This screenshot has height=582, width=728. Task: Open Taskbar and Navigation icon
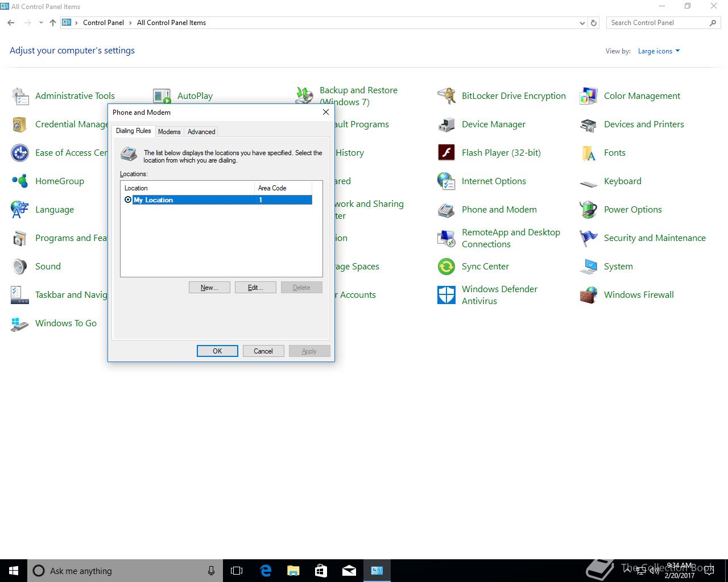coord(20,295)
